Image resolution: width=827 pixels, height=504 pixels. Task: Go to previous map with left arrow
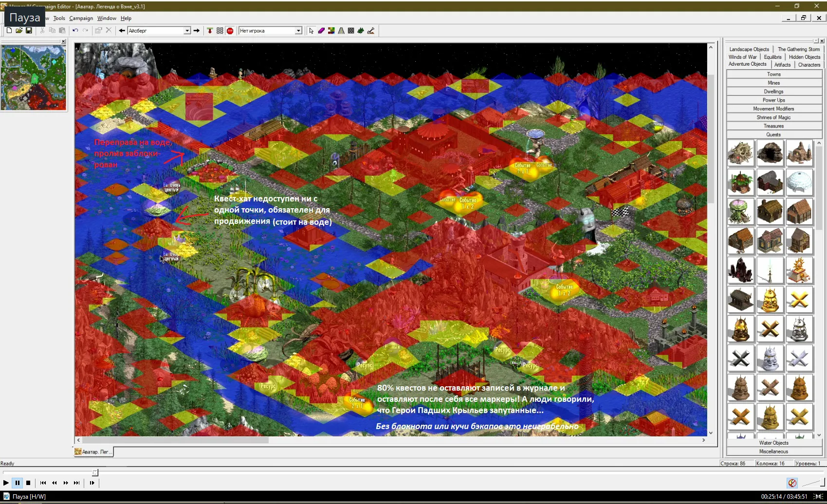pyautogui.click(x=122, y=31)
